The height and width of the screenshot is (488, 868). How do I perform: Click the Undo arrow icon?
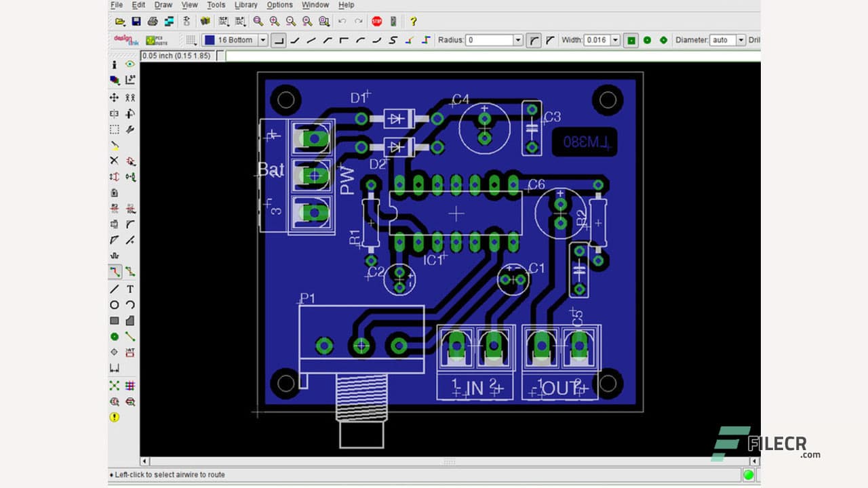coord(342,22)
